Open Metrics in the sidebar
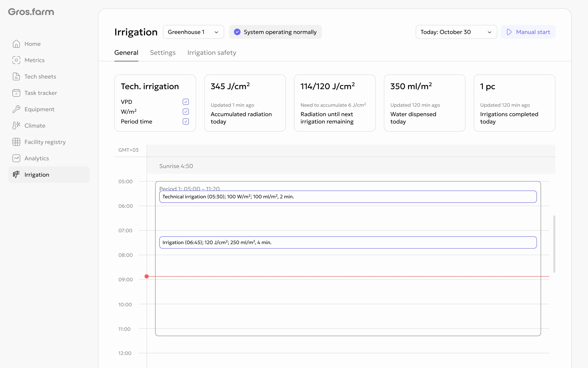Viewport: 588px width, 368px height. pos(49,60)
